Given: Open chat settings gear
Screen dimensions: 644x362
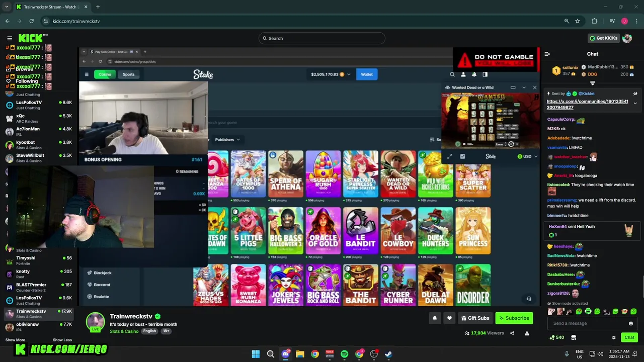Looking at the screenshot, I should click(614, 337).
